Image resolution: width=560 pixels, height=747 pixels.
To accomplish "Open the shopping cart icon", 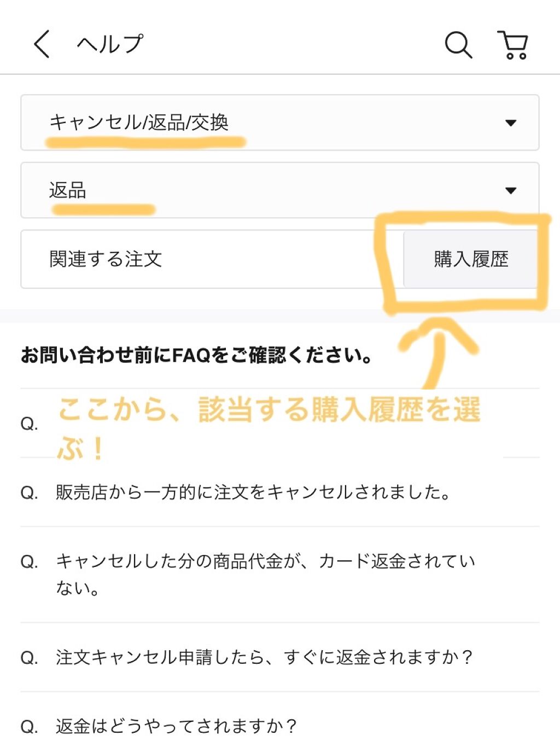I will (x=513, y=44).
